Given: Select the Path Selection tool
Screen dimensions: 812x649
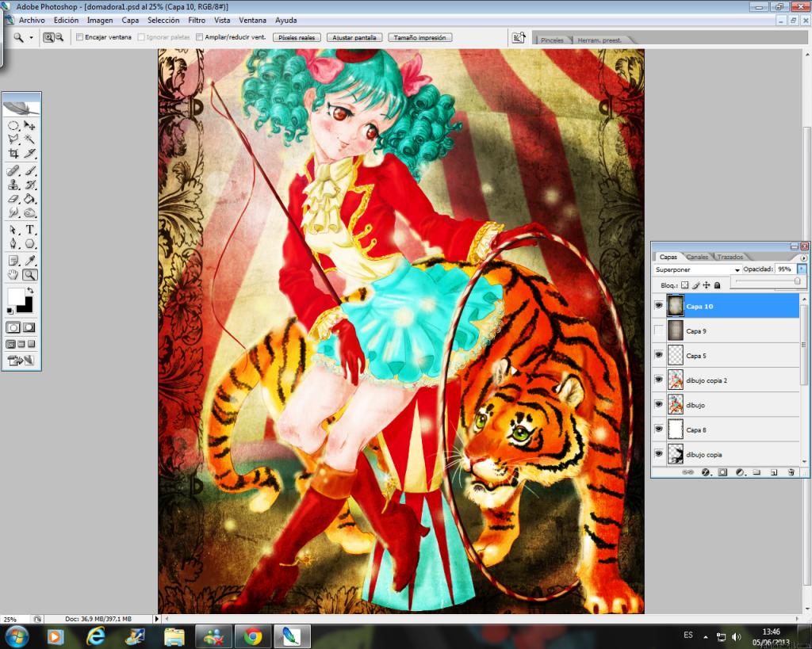Looking at the screenshot, I should pyautogui.click(x=13, y=230).
